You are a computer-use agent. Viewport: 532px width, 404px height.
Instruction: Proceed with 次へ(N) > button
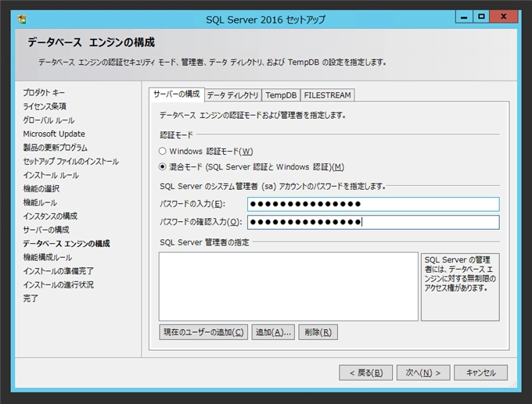click(x=423, y=373)
